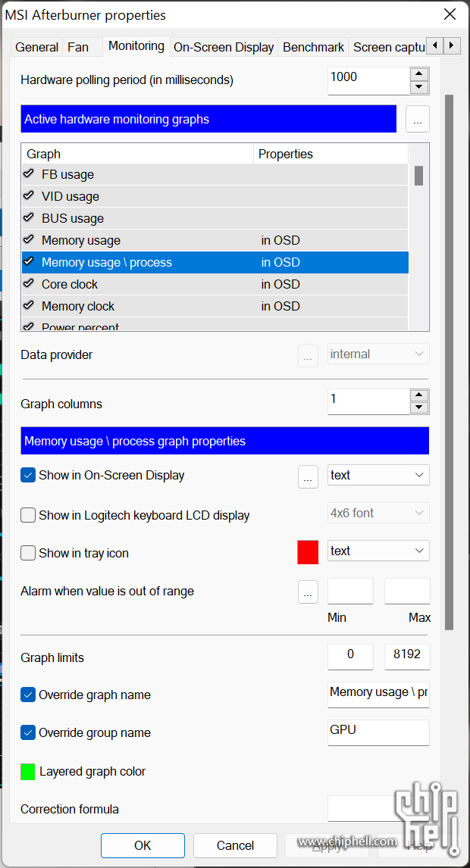Image resolution: width=470 pixels, height=868 pixels.
Task: Select the Power percent graph row
Action: (215, 324)
